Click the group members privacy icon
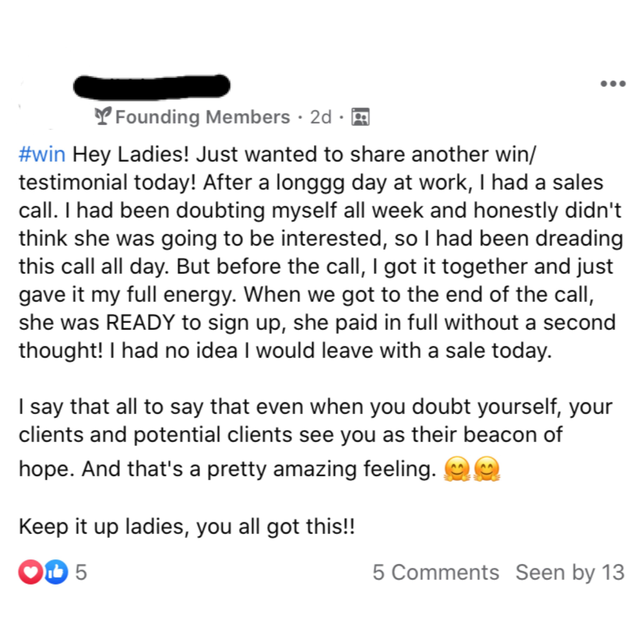Viewport: 644px width, 644px height. click(360, 117)
